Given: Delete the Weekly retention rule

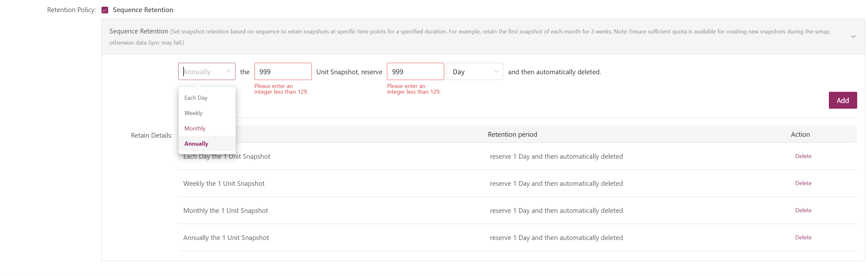Looking at the screenshot, I should pos(803,183).
